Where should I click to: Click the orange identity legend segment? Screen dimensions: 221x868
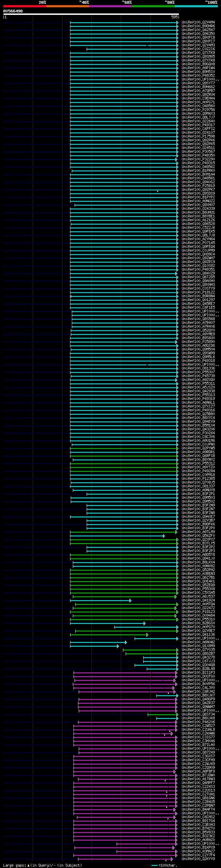tap(67, 6)
